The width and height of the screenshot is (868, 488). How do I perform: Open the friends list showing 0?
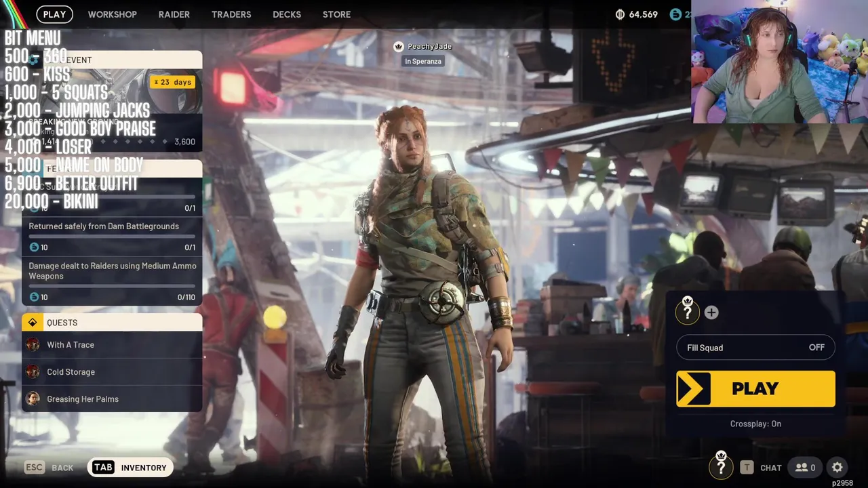(x=806, y=467)
